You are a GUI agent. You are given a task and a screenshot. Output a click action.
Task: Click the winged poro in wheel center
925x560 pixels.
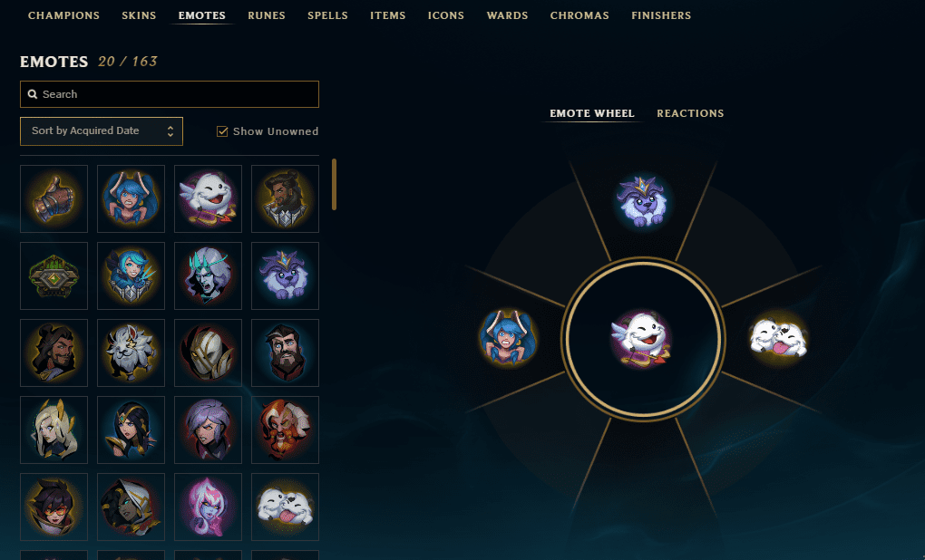pyautogui.click(x=642, y=340)
